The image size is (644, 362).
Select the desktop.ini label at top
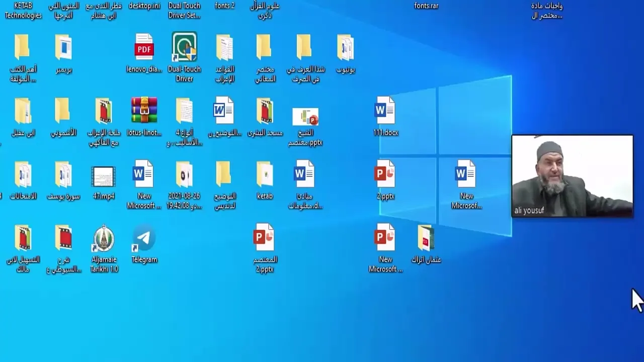coord(144,6)
